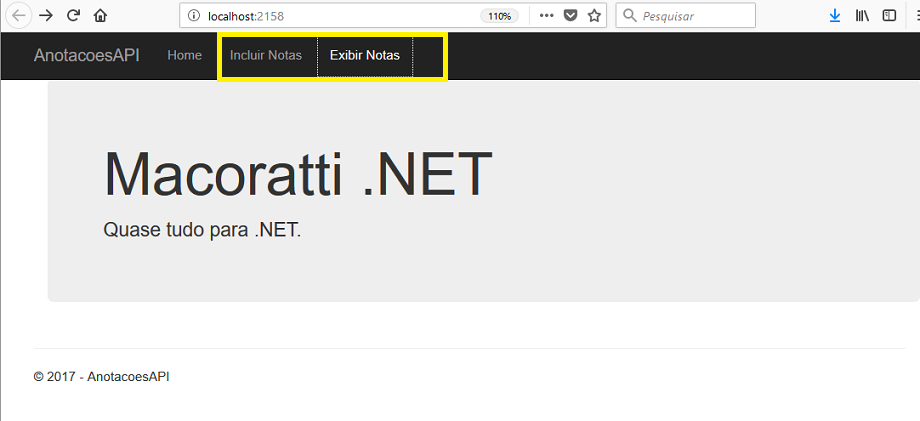This screenshot has height=421, width=920.
Task: Open the Incluir Notas nav item
Action: (x=266, y=55)
